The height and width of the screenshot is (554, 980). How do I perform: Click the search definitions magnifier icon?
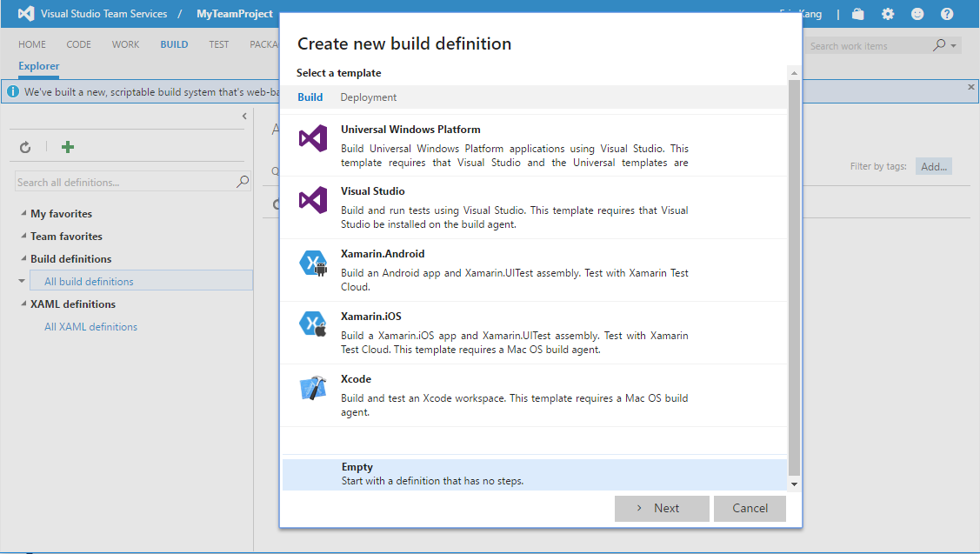[243, 181]
